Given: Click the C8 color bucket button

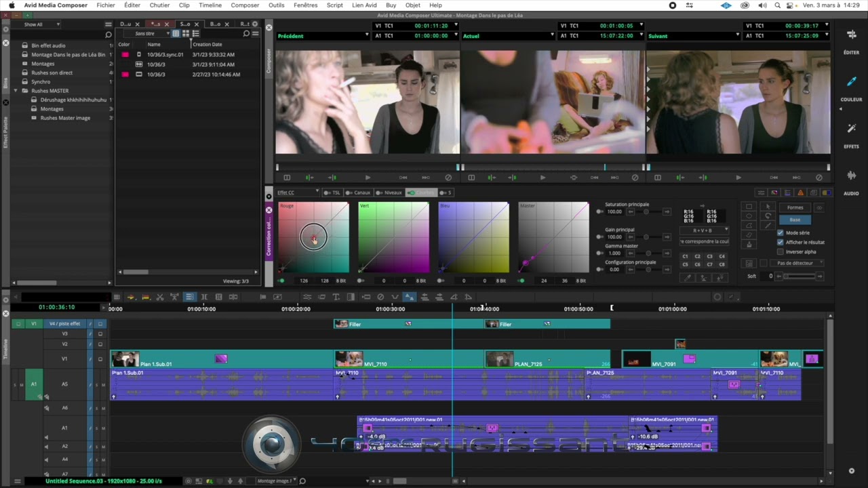Looking at the screenshot, I should coord(722,264).
